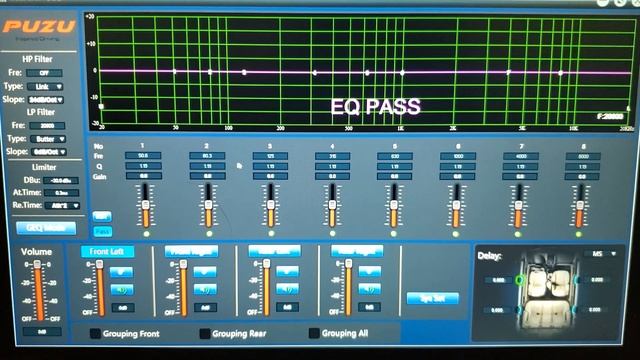Click the master Volume dB readout
The image size is (640, 360).
click(42, 332)
